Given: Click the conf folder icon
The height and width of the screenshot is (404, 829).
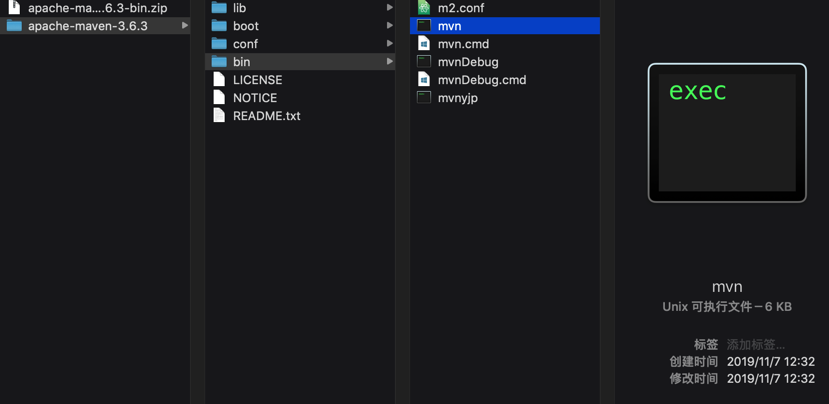Looking at the screenshot, I should (219, 44).
